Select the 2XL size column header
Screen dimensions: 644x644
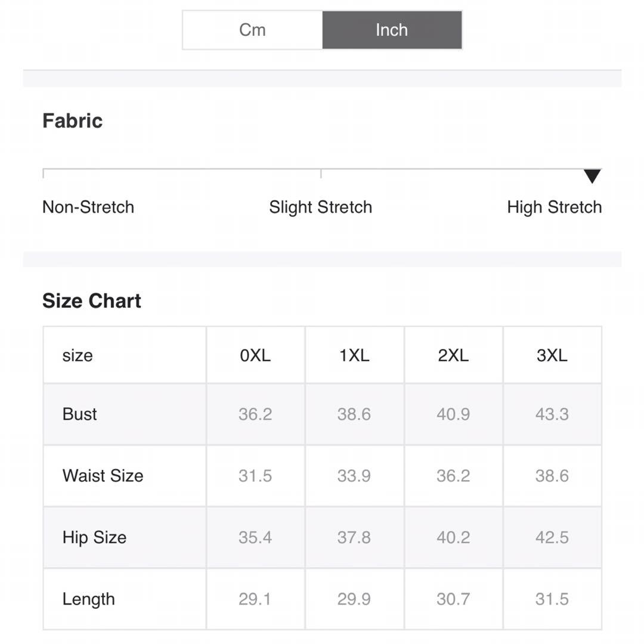(453, 355)
